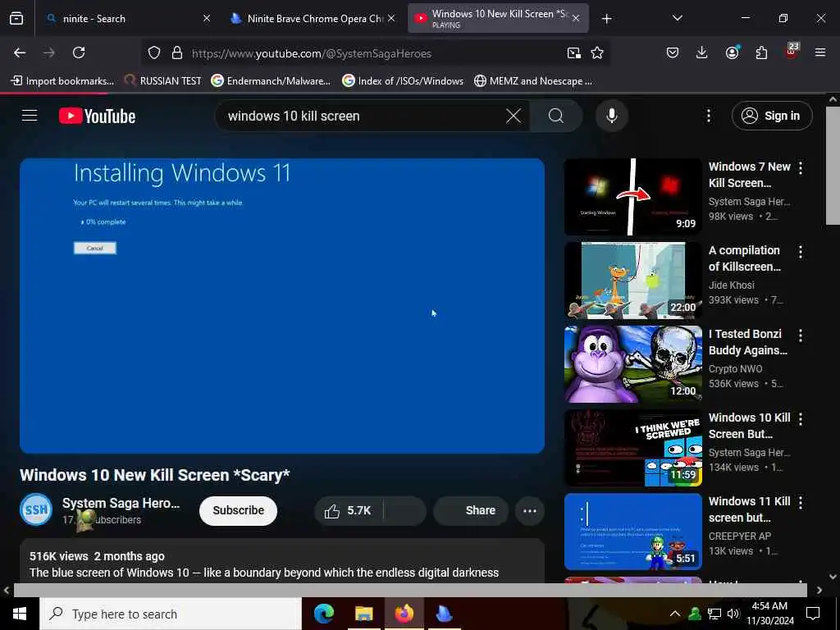Save page to Pocket
Image resolution: width=840 pixels, height=630 pixels.
click(x=673, y=52)
